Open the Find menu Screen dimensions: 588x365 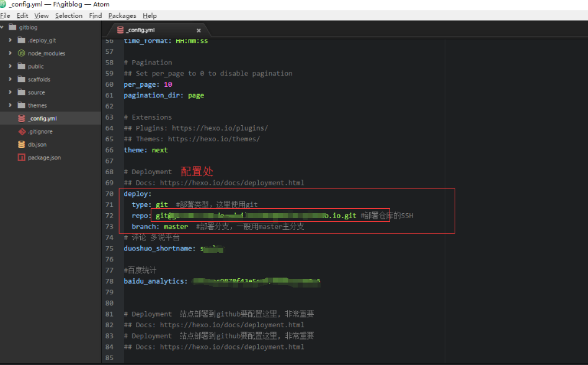coord(96,15)
